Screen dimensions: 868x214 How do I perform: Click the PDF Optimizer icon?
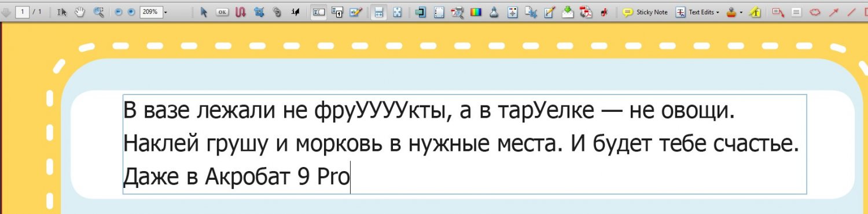click(x=586, y=12)
